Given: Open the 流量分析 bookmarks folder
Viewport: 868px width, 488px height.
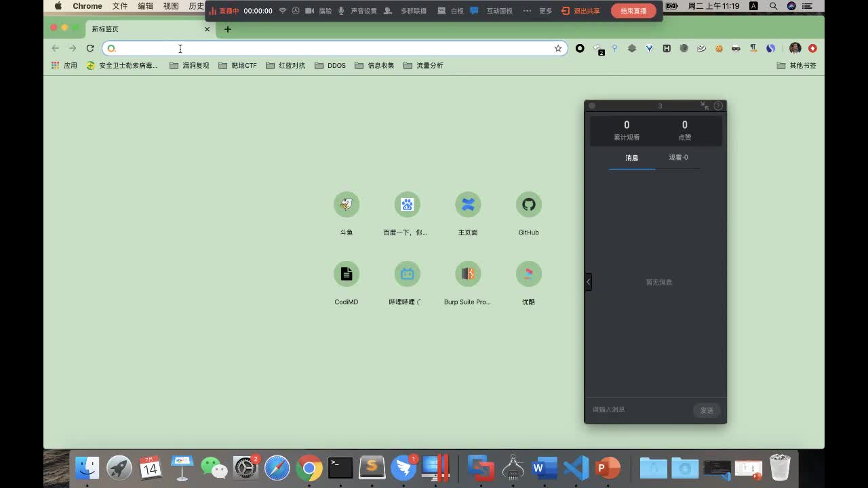Looking at the screenshot, I should [x=423, y=66].
